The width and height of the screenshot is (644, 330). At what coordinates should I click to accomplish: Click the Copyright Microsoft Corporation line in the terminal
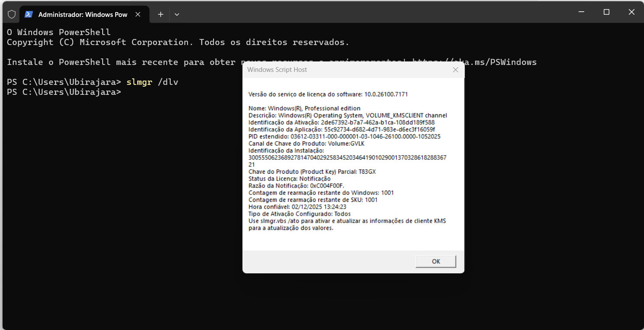pyautogui.click(x=178, y=42)
